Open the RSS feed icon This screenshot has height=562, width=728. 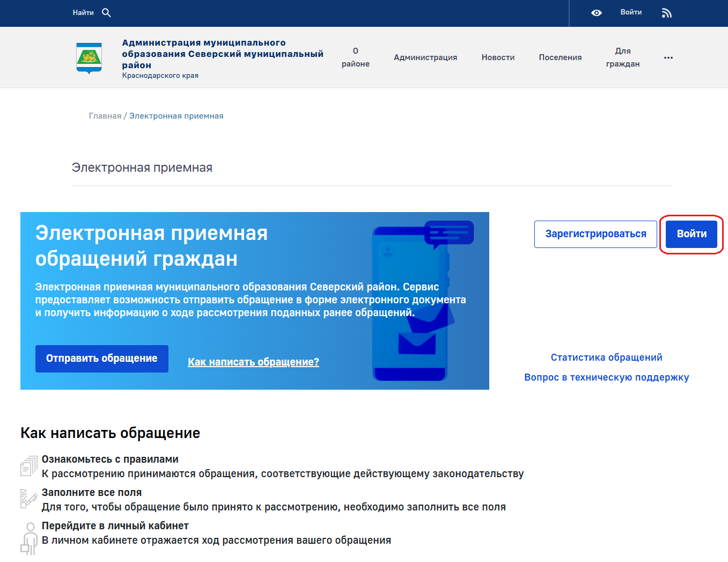pos(667,13)
